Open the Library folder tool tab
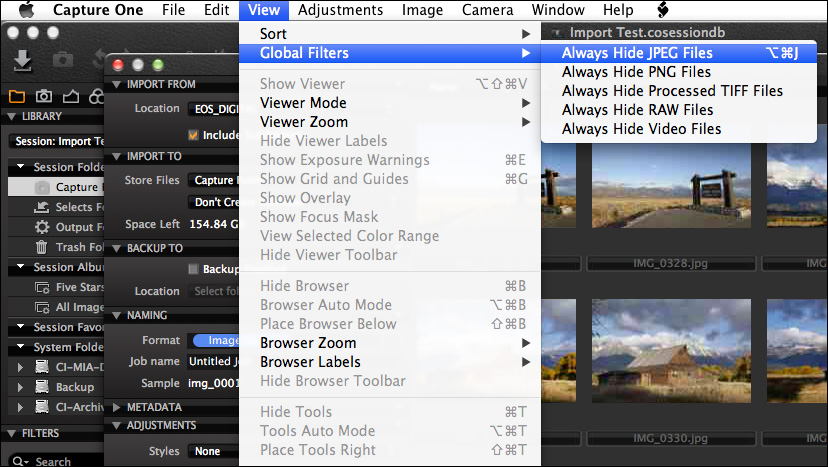The image size is (828, 467). click(17, 96)
